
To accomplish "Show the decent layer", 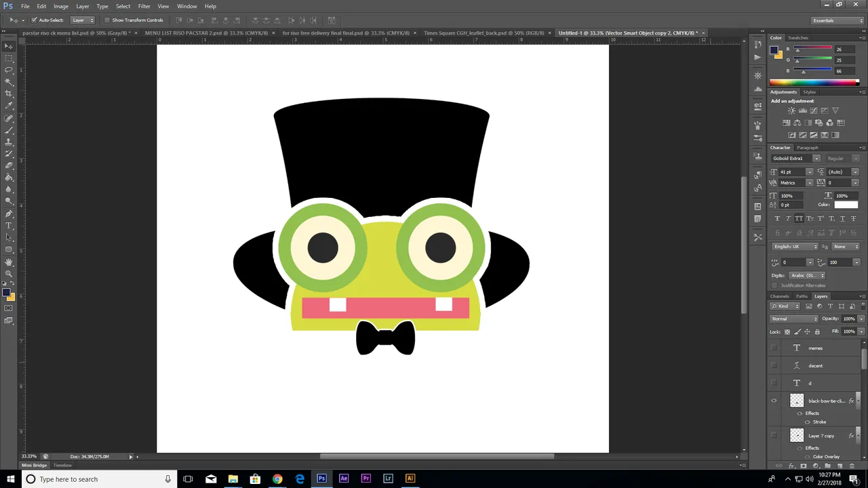I will point(774,366).
